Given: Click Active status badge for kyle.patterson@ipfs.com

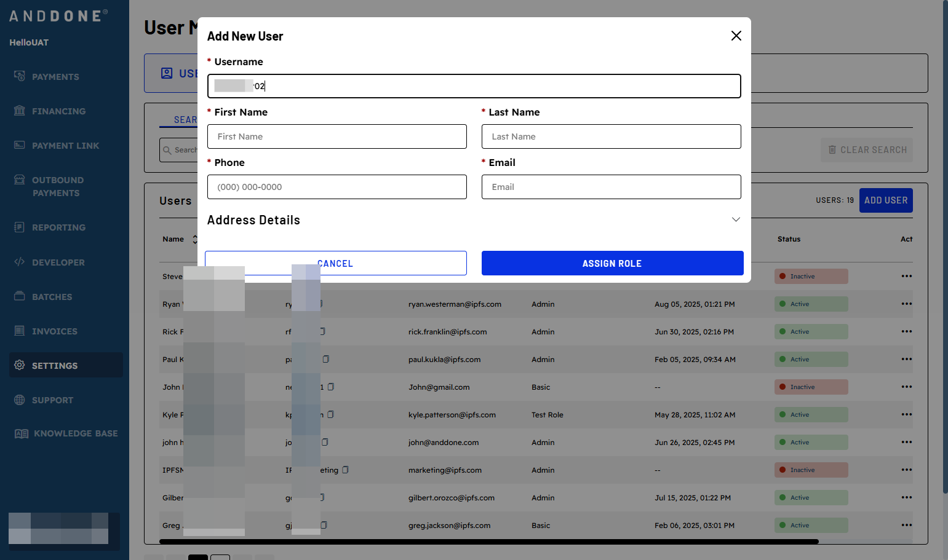Looking at the screenshot, I should click(811, 414).
